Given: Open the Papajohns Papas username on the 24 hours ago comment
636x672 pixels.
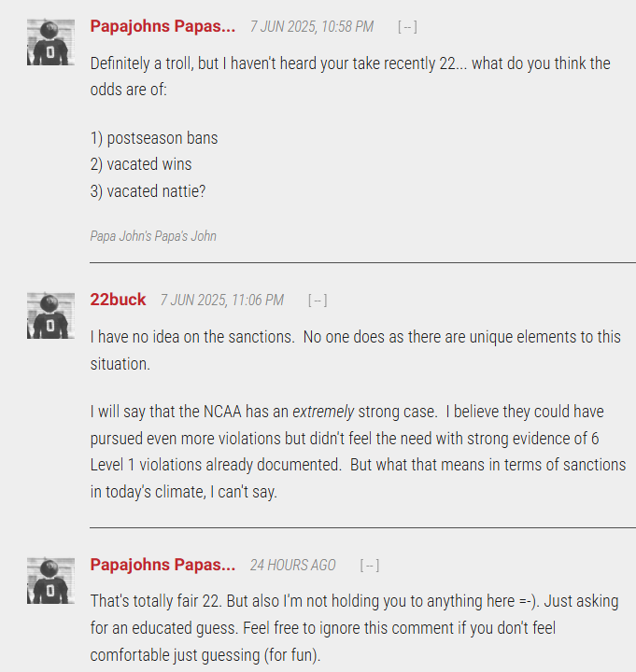Looking at the screenshot, I should click(163, 565).
